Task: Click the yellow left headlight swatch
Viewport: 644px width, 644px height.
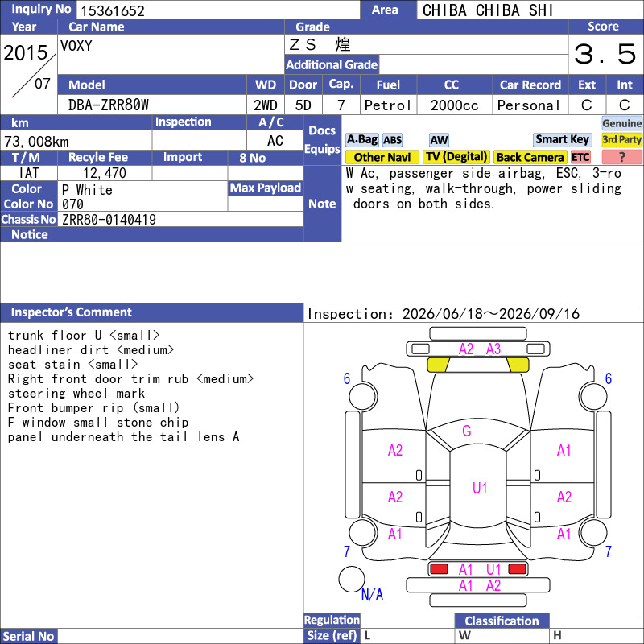Action: tap(439, 365)
